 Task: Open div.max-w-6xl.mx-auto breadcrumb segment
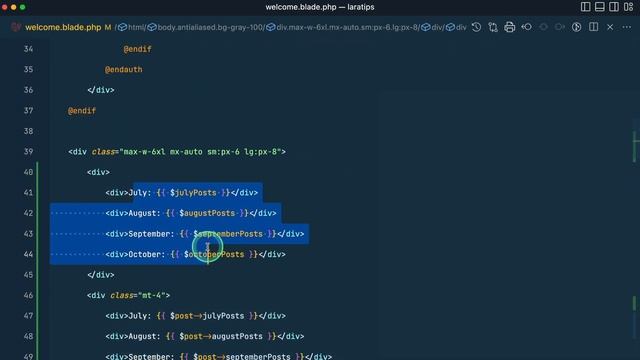pyautogui.click(x=347, y=27)
